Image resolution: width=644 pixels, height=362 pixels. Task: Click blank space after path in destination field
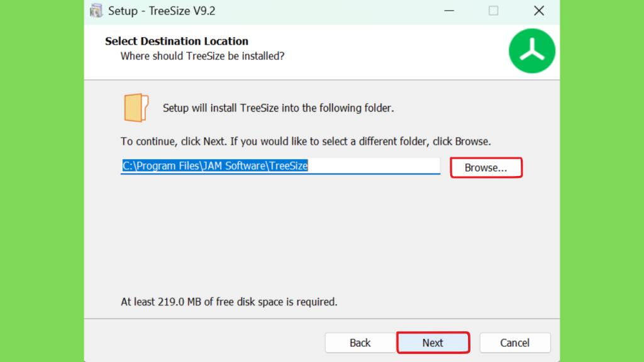(374, 166)
